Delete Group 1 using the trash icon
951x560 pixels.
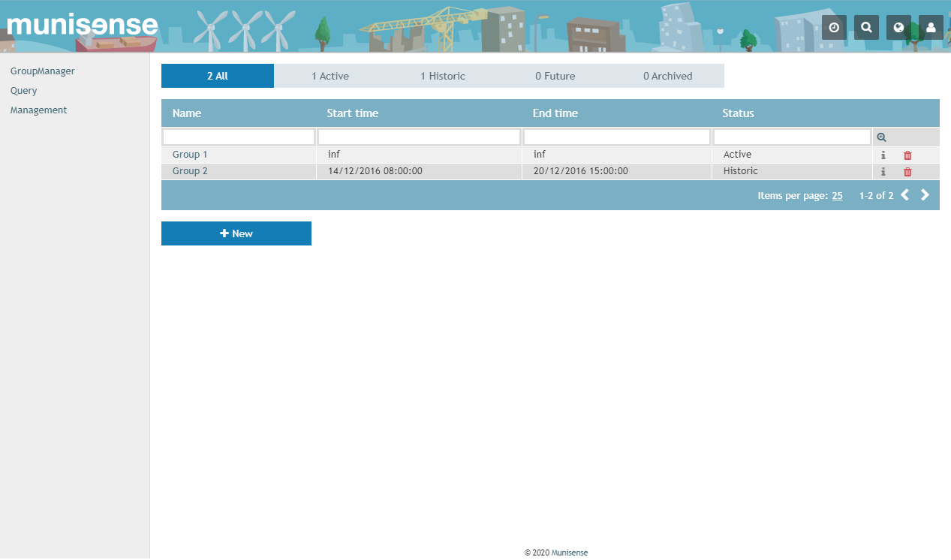907,155
